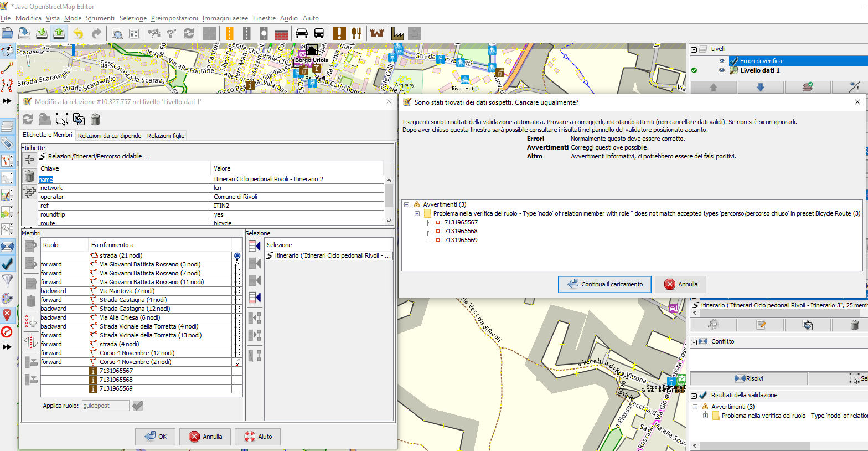Toggle eye icon for Livello dati 1

(x=721, y=70)
